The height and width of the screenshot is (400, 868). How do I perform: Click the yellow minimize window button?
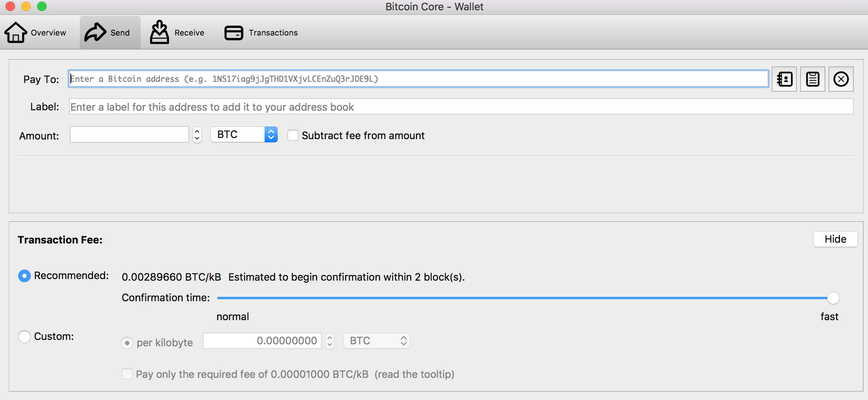(26, 6)
